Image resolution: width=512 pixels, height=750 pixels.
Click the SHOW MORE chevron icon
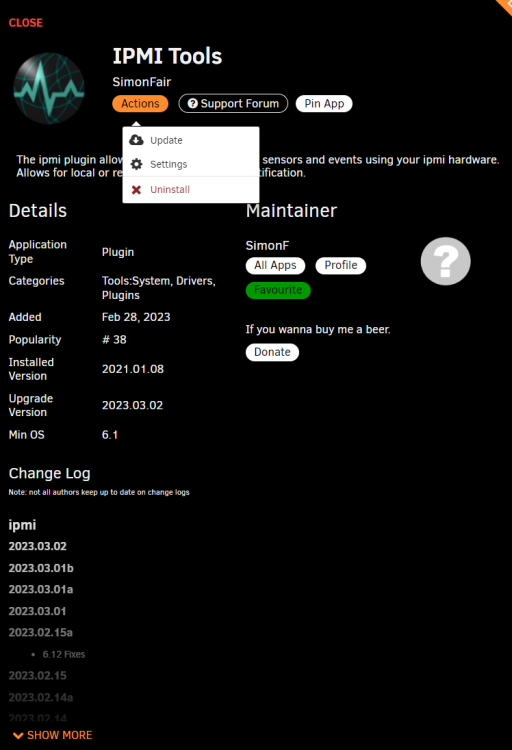coord(18,736)
